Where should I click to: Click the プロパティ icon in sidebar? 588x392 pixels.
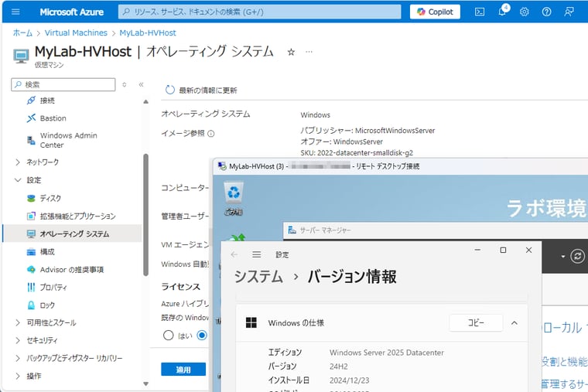pyautogui.click(x=31, y=288)
